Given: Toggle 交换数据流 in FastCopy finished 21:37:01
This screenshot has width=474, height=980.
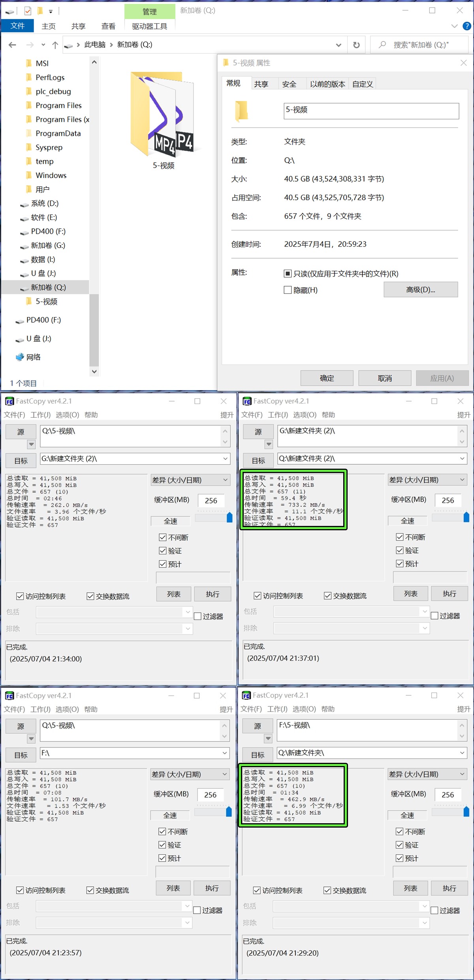Looking at the screenshot, I should [327, 596].
